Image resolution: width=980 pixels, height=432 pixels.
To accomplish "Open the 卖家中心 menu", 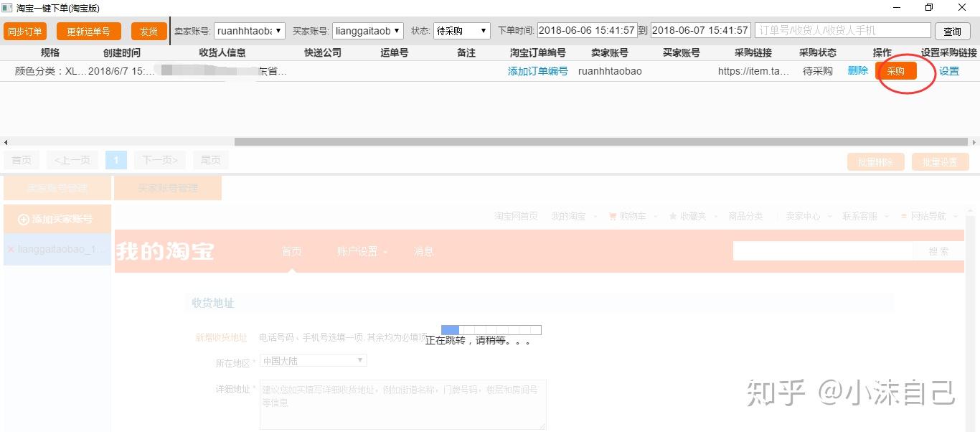I will coord(807,216).
